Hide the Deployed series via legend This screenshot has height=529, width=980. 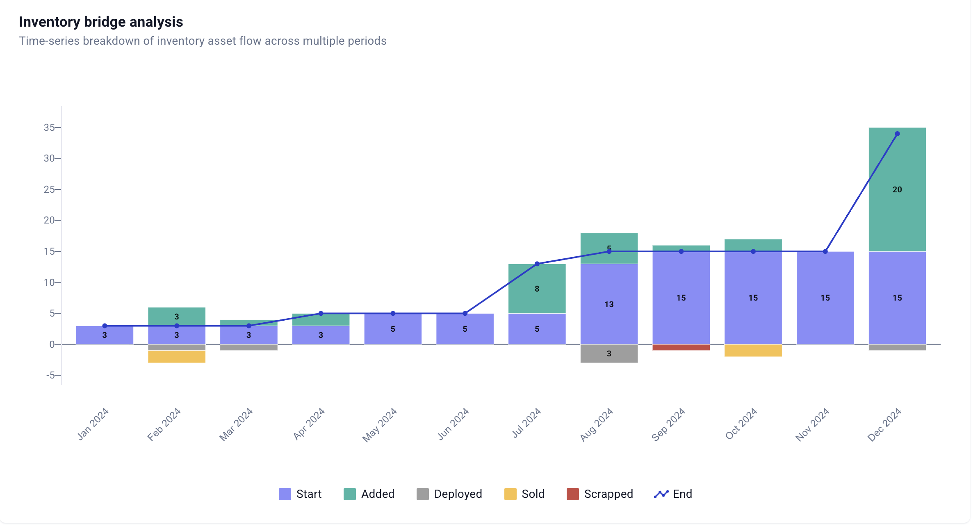[x=449, y=494]
